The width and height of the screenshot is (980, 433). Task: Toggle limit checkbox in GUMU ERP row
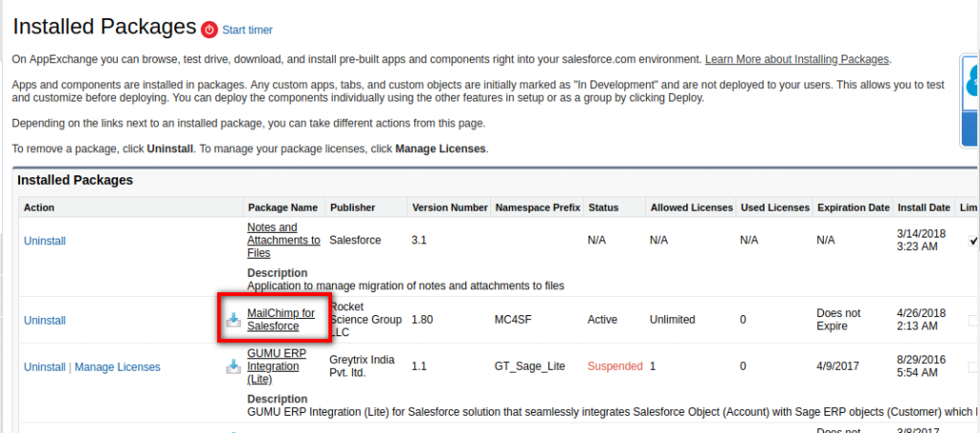(x=973, y=367)
